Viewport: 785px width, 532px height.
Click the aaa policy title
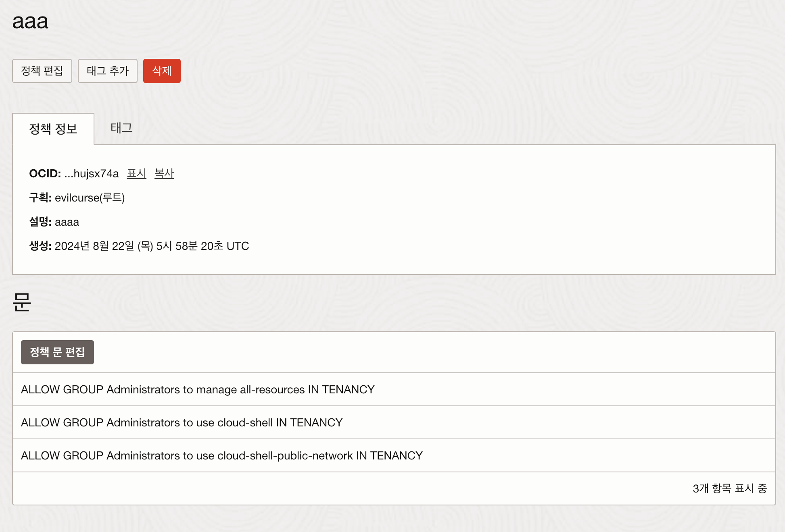pyautogui.click(x=30, y=22)
